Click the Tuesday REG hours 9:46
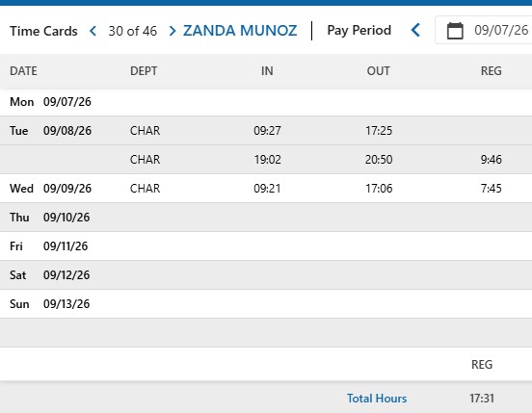Screen dimensions: 532x413 click(491, 160)
